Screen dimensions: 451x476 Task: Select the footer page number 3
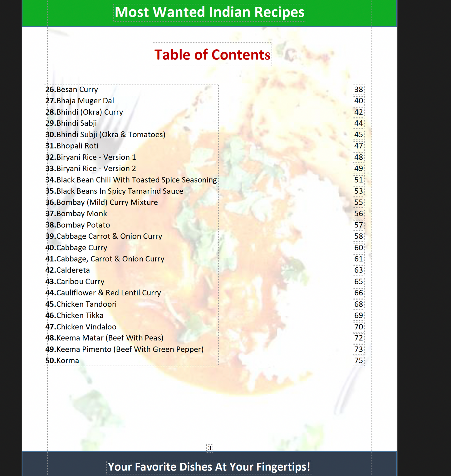pos(210,448)
